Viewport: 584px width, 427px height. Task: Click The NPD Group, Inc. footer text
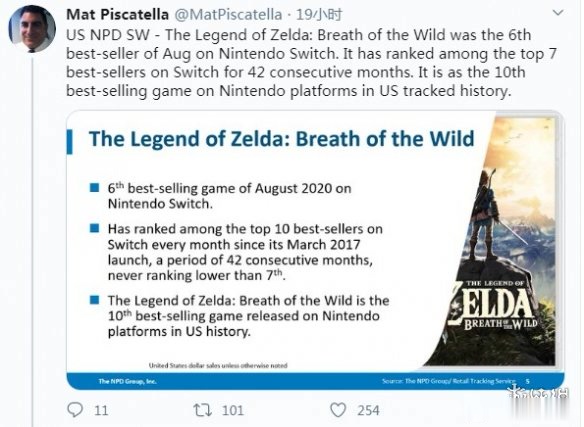pos(127,381)
